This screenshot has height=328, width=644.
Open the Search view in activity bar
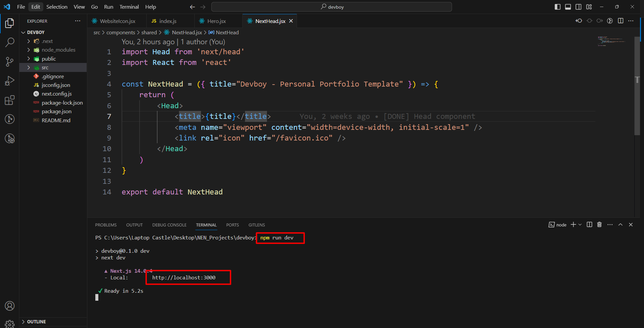click(x=10, y=42)
